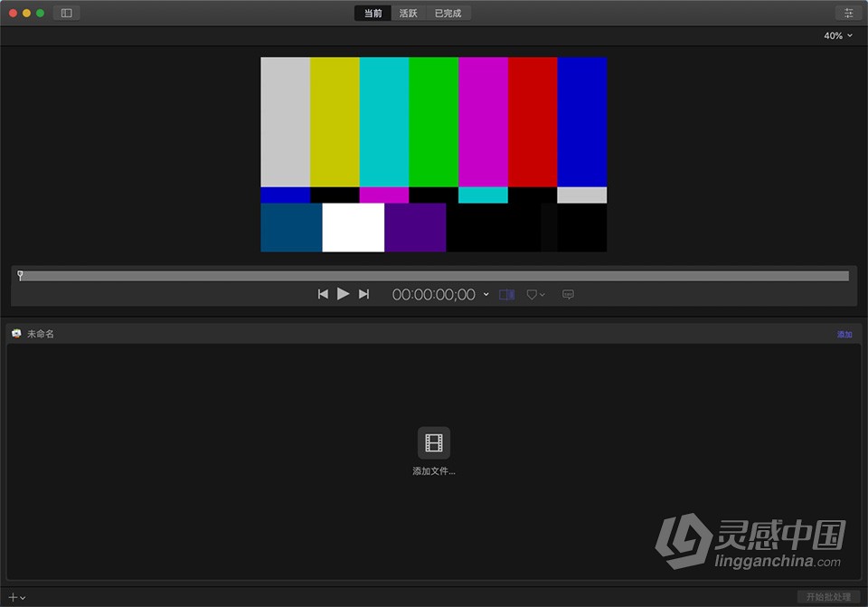Screen dimensions: 868x607
Task: Open the inspector pane with sliders icon
Action: pyautogui.click(x=848, y=13)
